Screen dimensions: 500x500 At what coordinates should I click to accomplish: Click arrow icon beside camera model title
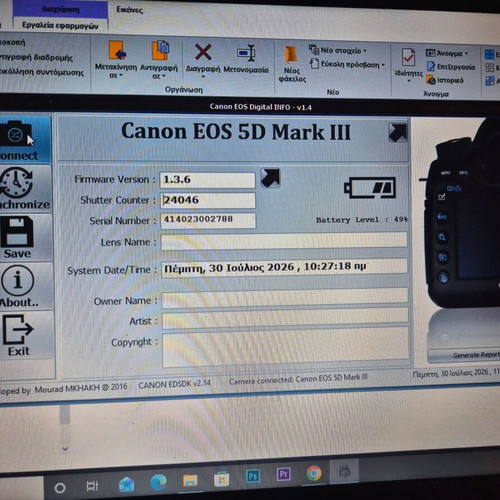coord(398,132)
